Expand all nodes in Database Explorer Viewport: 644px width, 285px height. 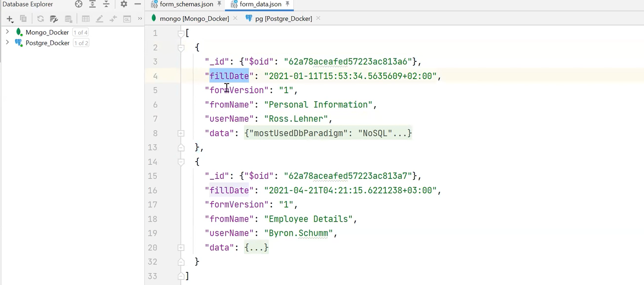(92, 4)
